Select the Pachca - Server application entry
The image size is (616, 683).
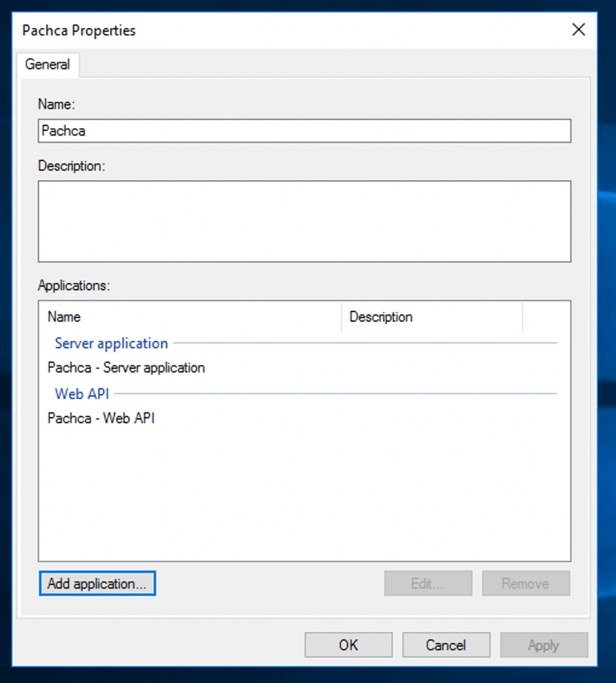tap(126, 367)
